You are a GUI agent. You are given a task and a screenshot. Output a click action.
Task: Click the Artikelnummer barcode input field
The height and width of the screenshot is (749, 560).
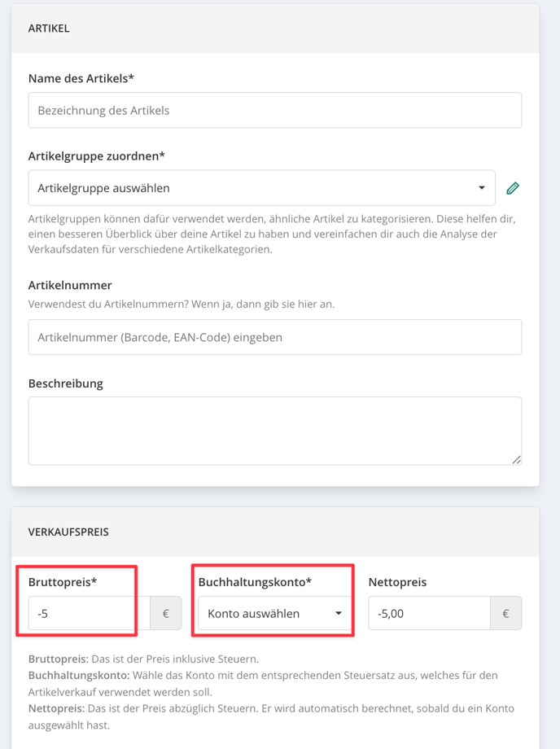(x=275, y=337)
